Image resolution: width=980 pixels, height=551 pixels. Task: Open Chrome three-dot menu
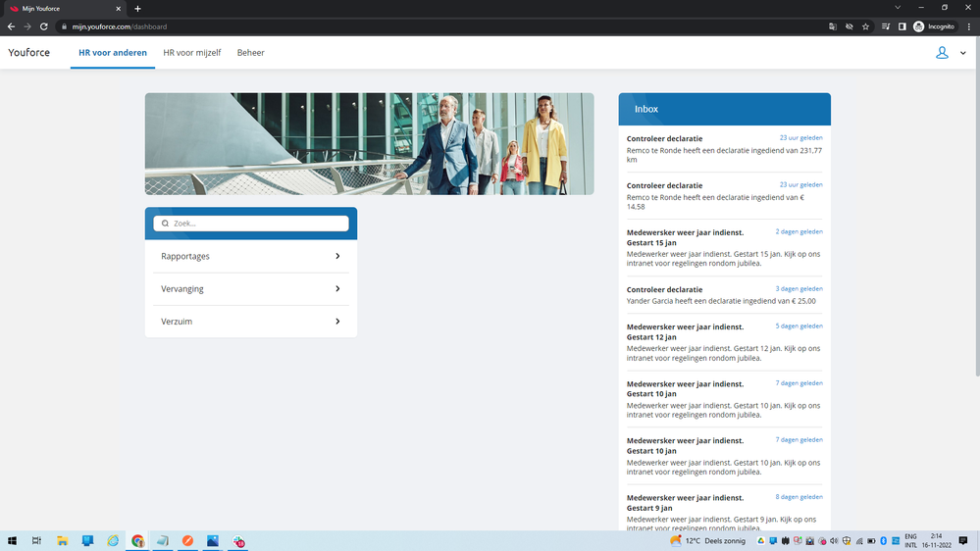click(x=969, y=26)
